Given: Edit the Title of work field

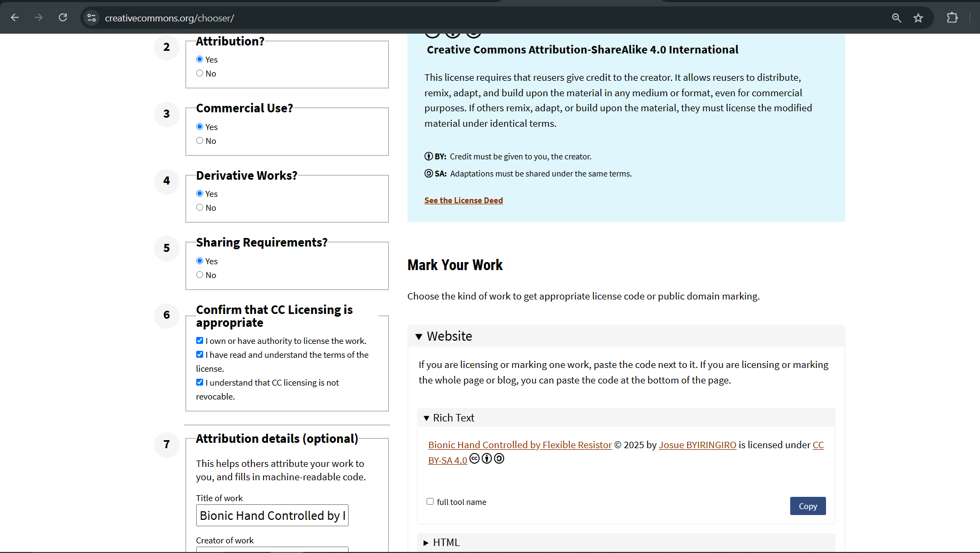Looking at the screenshot, I should click(x=272, y=516).
